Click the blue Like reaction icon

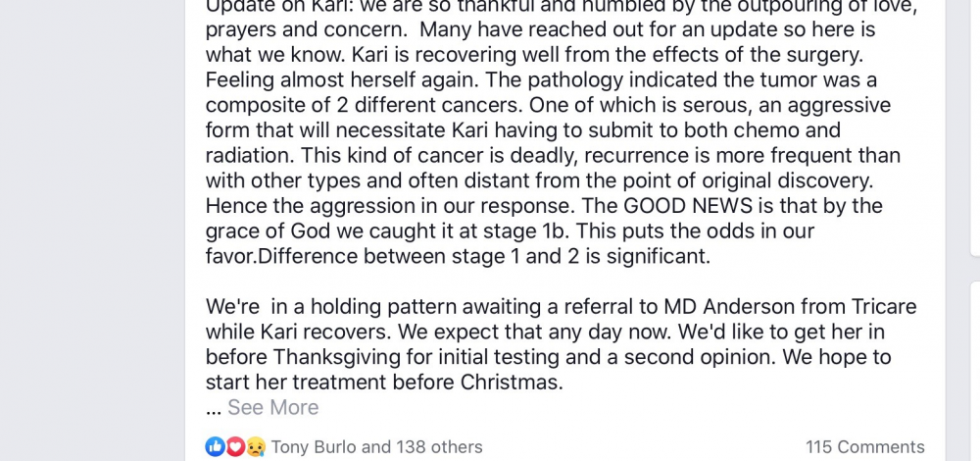pos(215,446)
